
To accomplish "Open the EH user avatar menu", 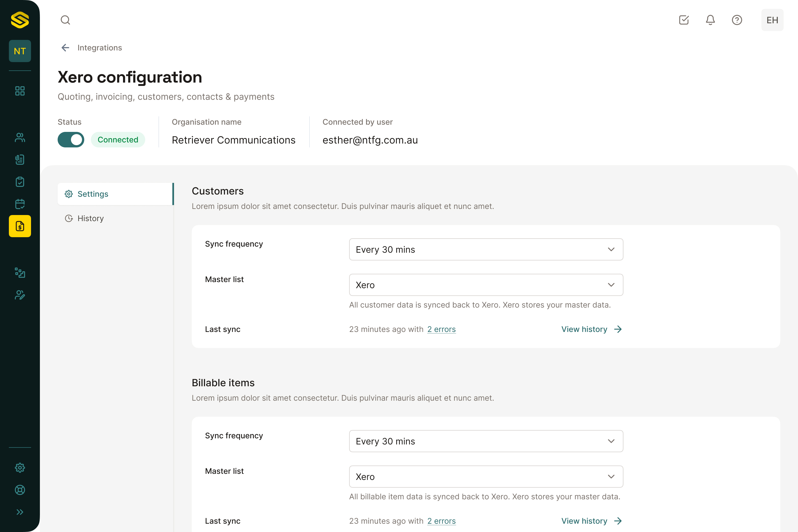I will (x=772, y=20).
